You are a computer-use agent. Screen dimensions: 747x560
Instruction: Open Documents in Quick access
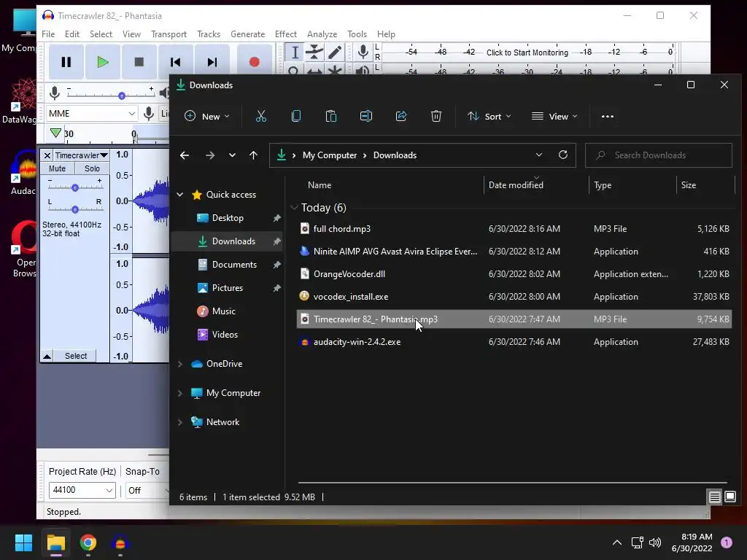pos(234,265)
